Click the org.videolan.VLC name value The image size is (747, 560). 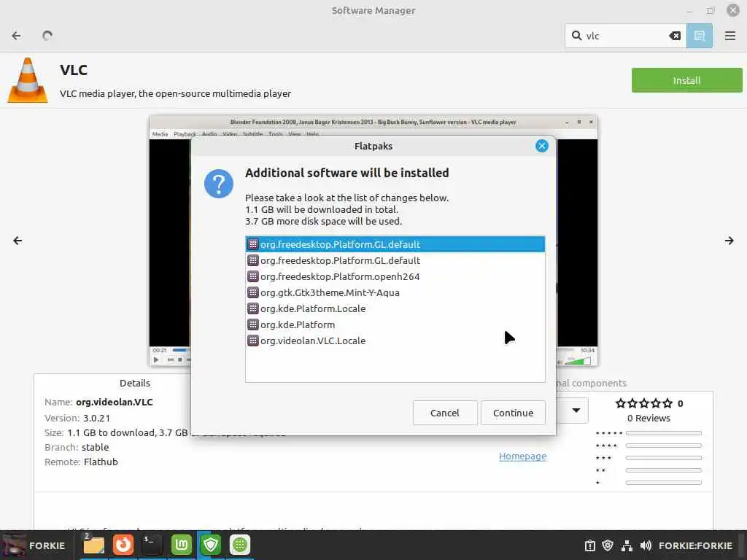(x=115, y=402)
